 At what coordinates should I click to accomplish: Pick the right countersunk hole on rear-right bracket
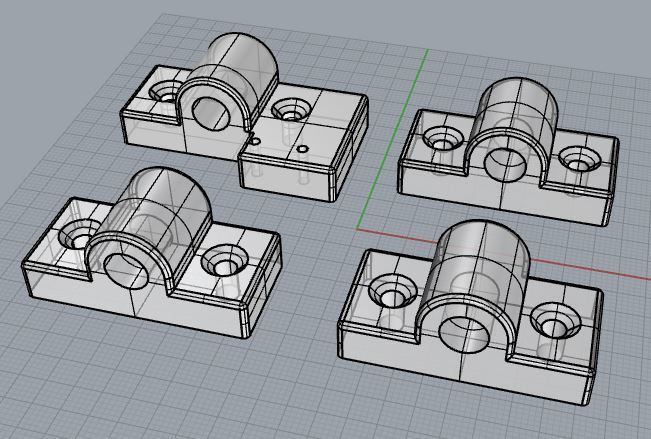point(580,160)
